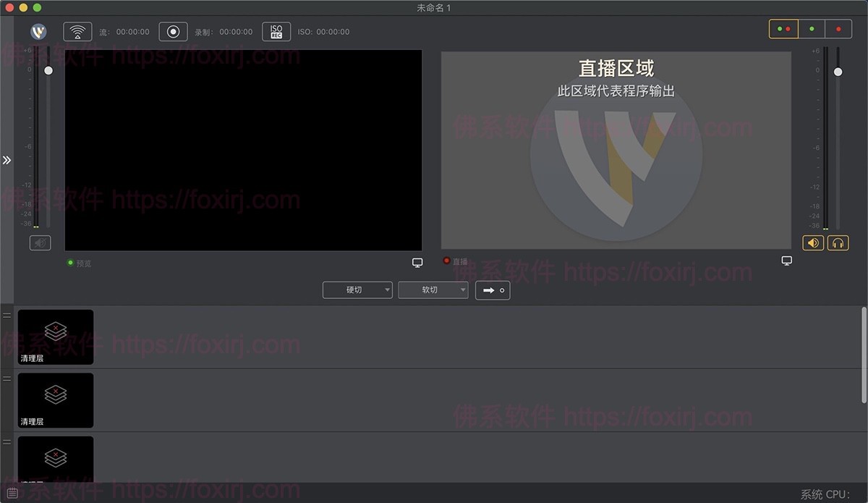The height and width of the screenshot is (503, 868).
Task: Select the first 清理层 layer thumbnail
Action: [x=56, y=337]
